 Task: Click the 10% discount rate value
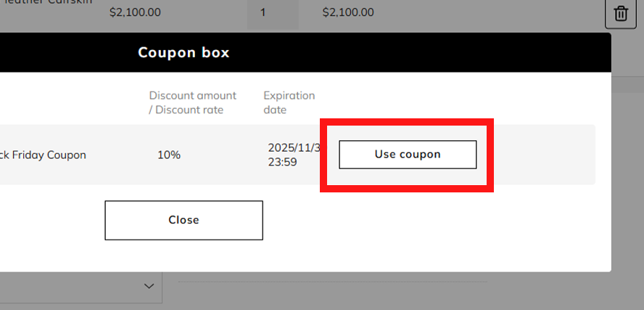(169, 155)
